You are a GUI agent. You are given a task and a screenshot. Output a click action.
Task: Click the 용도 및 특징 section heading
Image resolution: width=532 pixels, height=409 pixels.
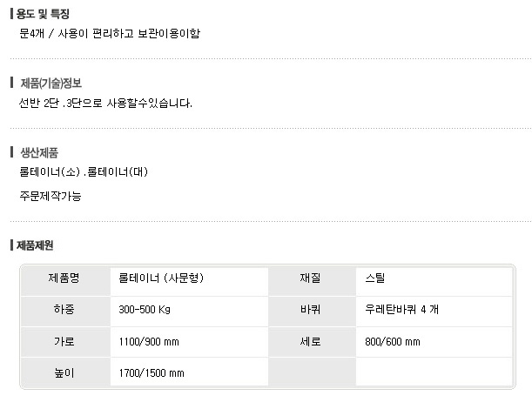click(44, 14)
